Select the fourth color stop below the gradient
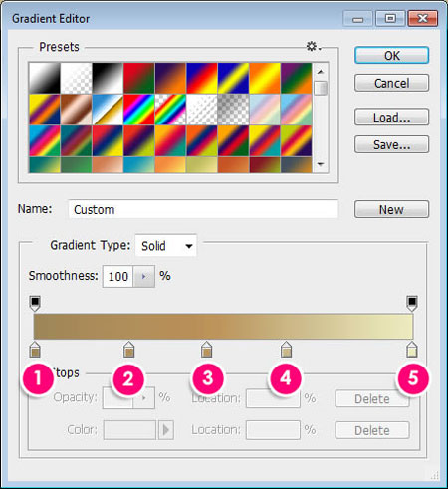Viewport: 448px width, 489px height. 286,349
